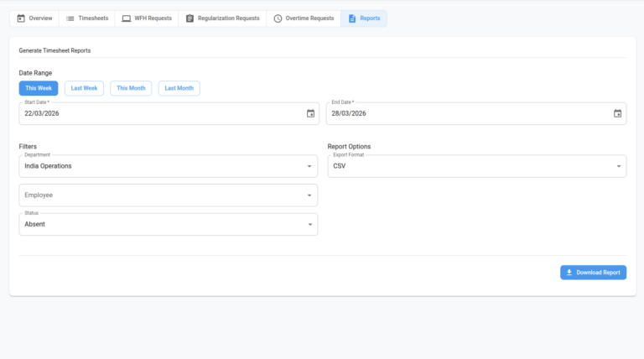644x359 pixels.
Task: Click the Regularization Requests clipboard icon
Action: (x=190, y=18)
